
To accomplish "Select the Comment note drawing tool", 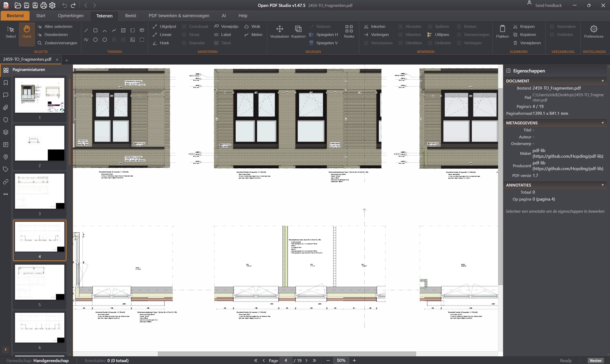I will [x=142, y=30].
